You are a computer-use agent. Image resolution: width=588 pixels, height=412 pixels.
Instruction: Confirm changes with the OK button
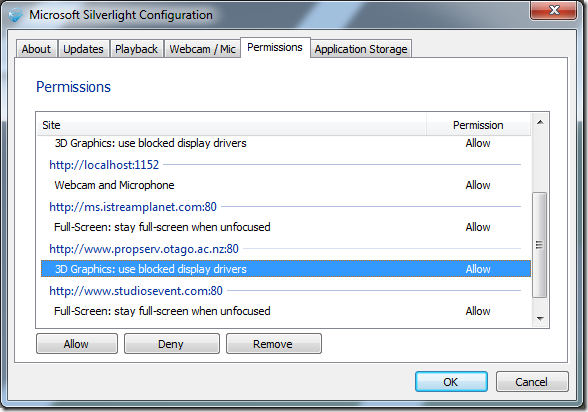click(451, 382)
